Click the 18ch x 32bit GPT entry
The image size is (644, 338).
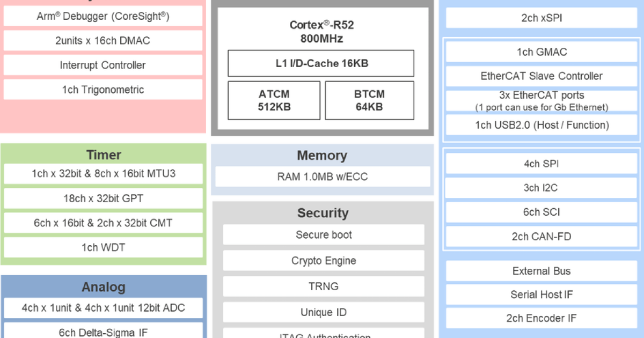pyautogui.click(x=103, y=198)
